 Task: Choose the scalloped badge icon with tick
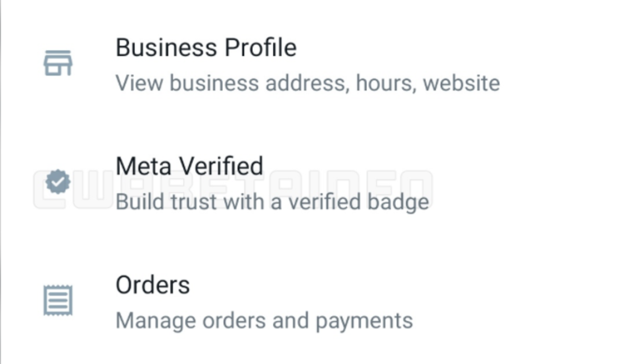pos(58,183)
